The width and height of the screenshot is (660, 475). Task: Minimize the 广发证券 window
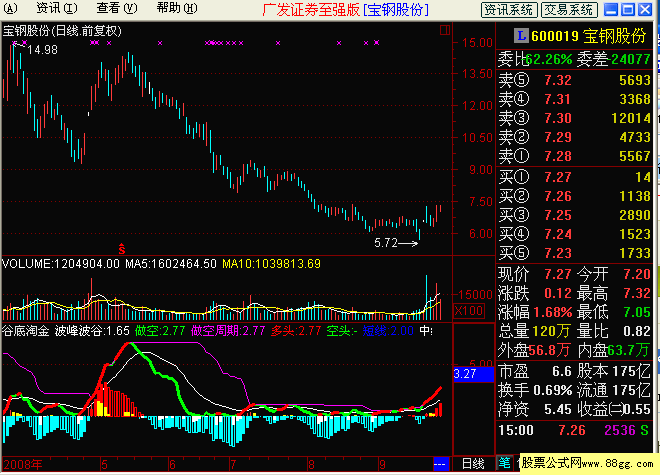pos(611,9)
